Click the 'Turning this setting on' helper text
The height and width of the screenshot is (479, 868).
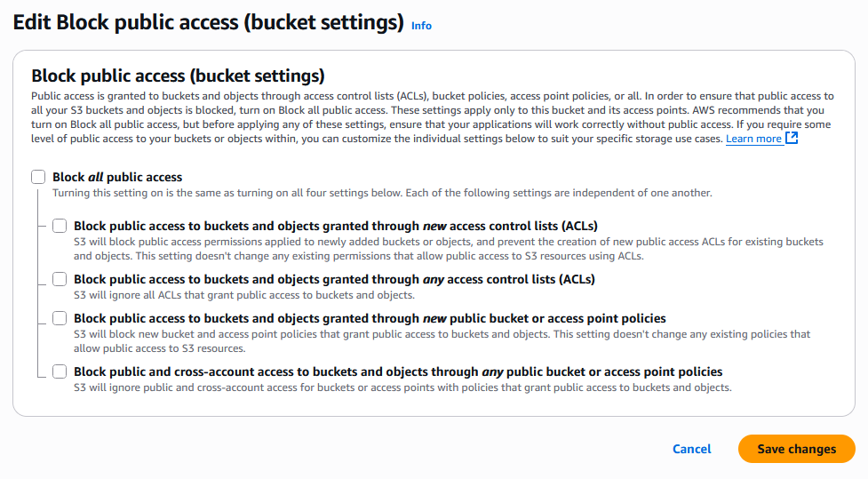pyautogui.click(x=382, y=193)
